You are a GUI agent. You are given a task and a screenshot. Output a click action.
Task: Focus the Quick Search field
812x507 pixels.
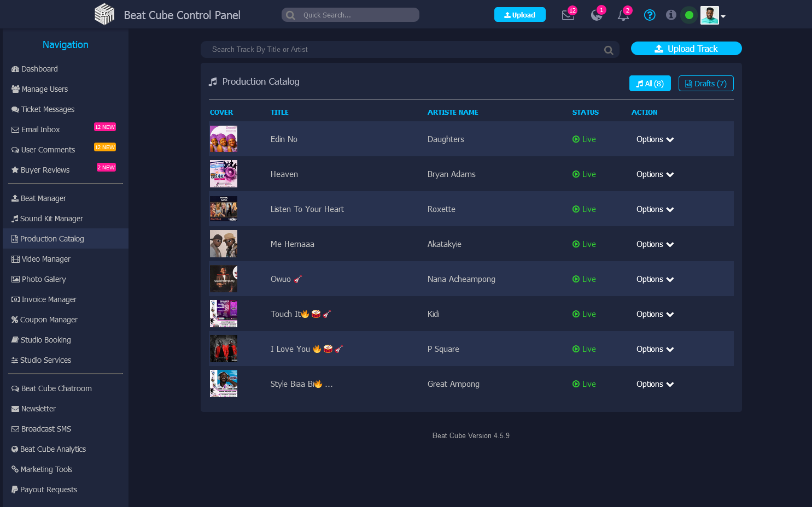(355, 15)
